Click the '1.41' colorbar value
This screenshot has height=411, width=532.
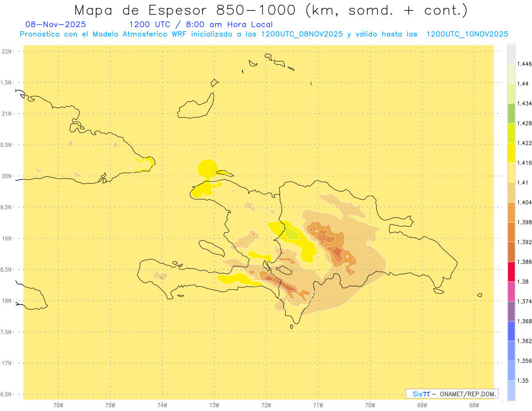coord(523,183)
